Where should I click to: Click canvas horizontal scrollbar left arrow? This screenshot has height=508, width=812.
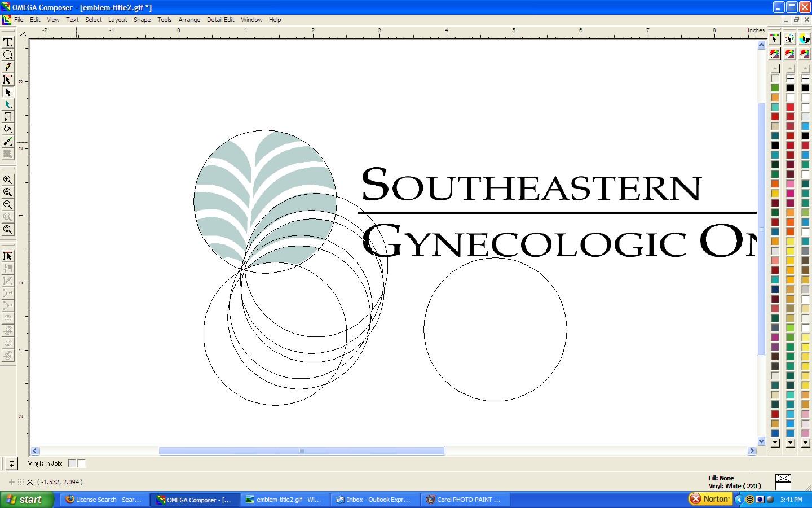pyautogui.click(x=35, y=451)
